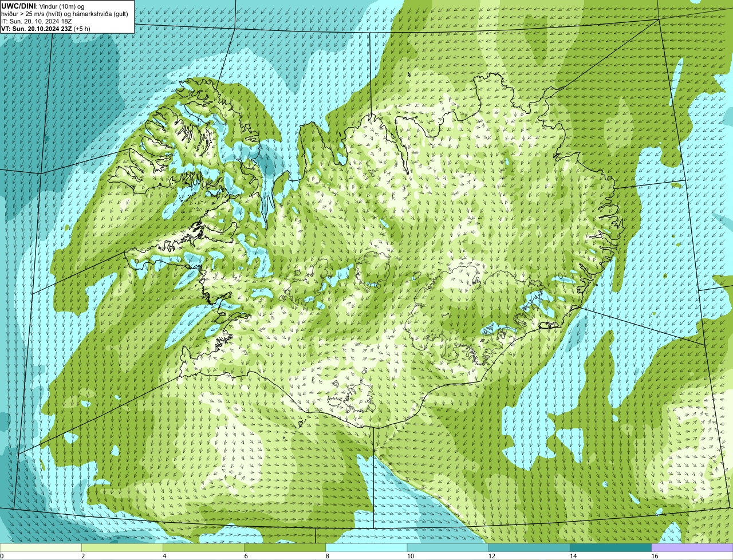Viewport: 733px width, 560px height.
Task: Click the title line "UWC/DINI: Vindur (10m) og"
Action: 43,6
